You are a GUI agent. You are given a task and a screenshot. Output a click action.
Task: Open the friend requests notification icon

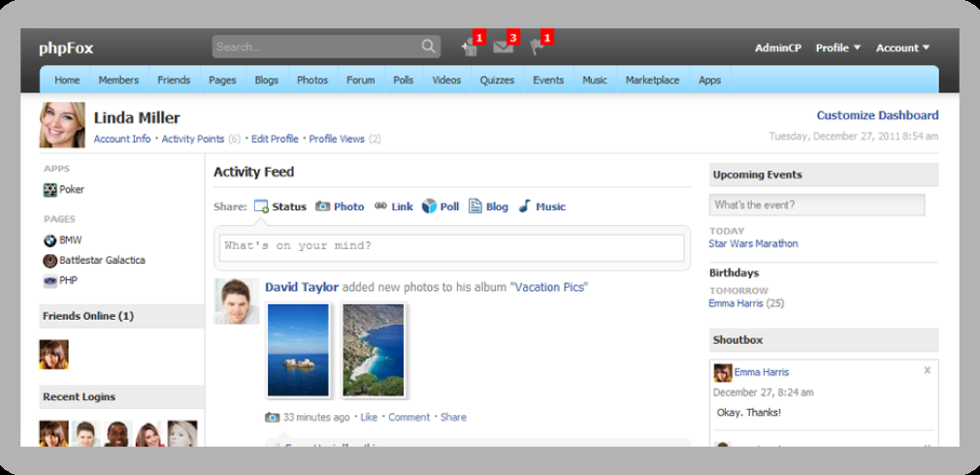click(470, 47)
